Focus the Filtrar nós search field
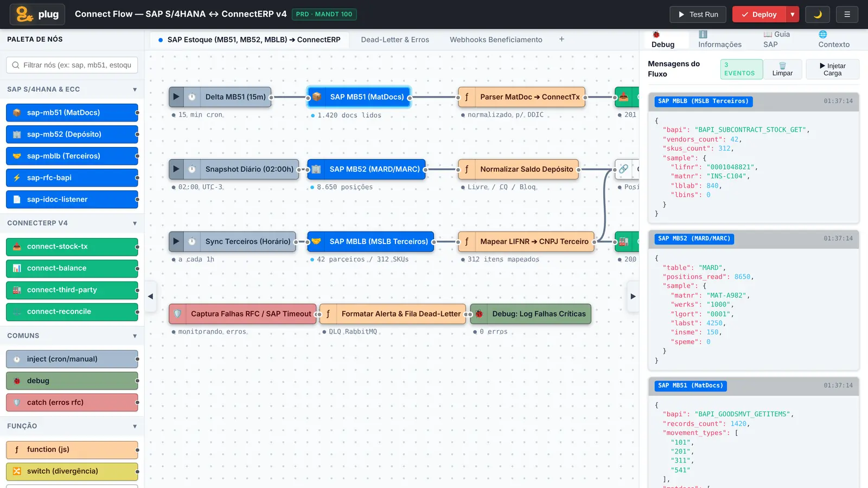This screenshot has height=488, width=868. point(72,65)
